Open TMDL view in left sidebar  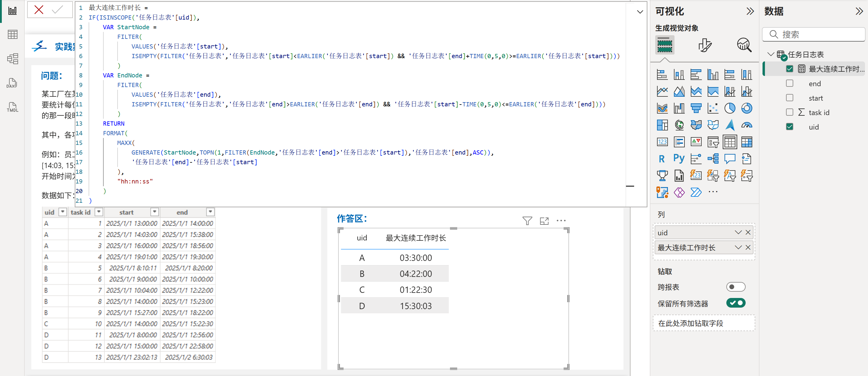coord(12,108)
